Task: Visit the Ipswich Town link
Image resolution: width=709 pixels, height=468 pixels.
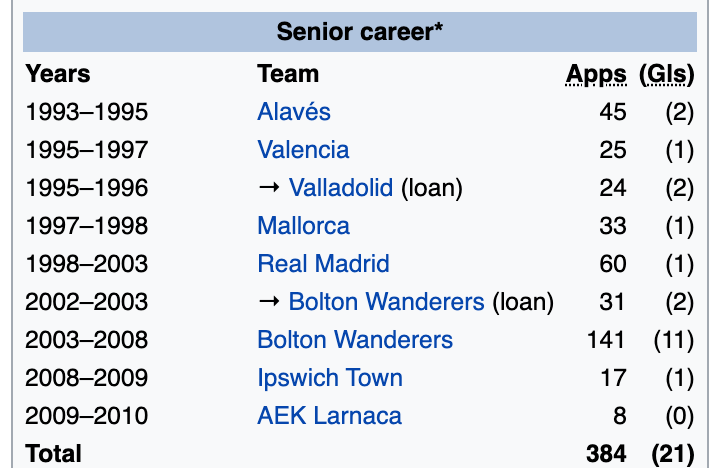Action: point(330,377)
